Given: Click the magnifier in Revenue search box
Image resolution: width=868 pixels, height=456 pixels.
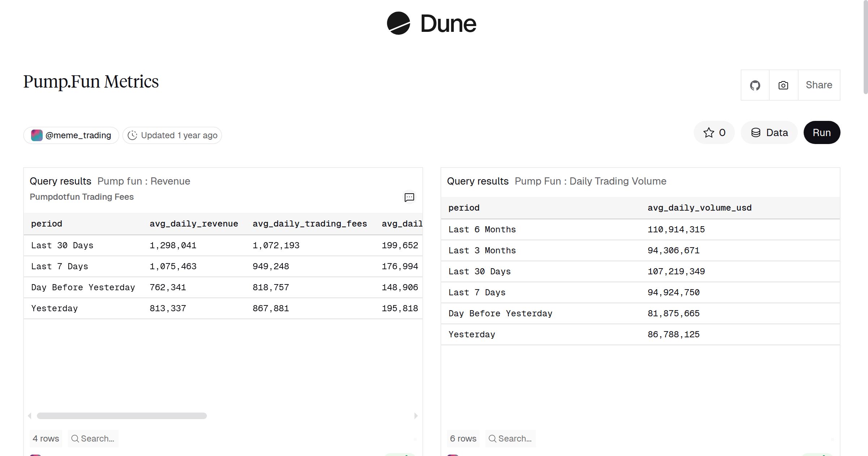Looking at the screenshot, I should coord(76,438).
